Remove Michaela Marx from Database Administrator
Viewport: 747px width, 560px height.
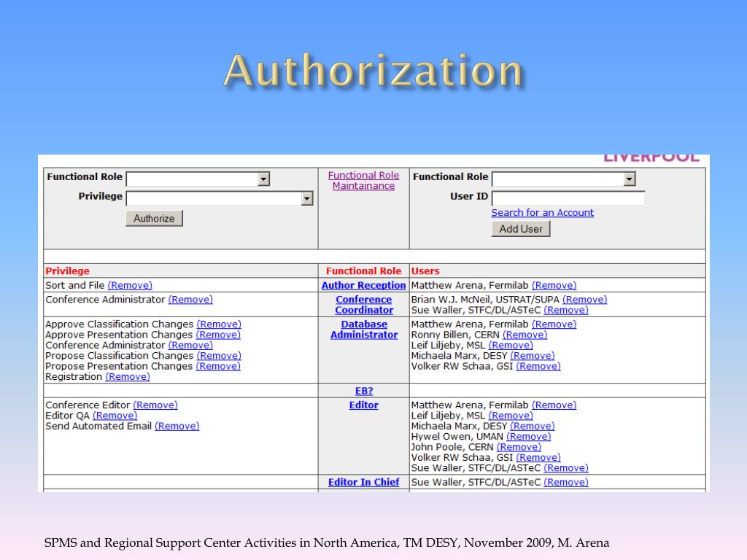click(x=533, y=356)
